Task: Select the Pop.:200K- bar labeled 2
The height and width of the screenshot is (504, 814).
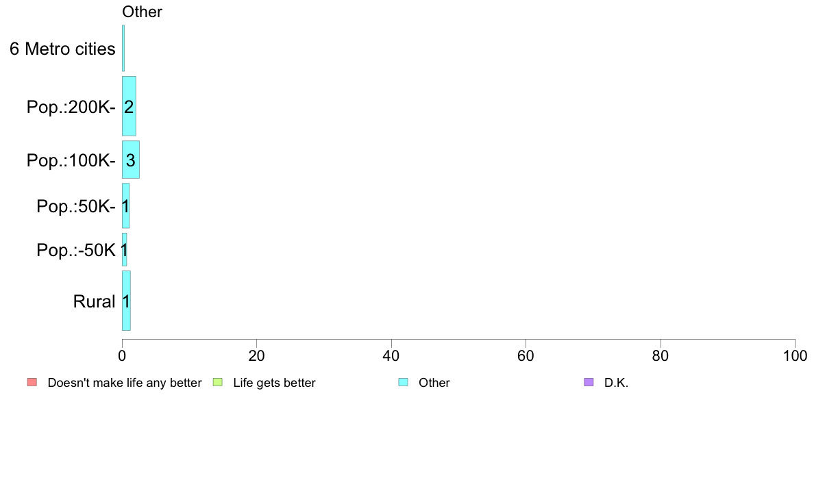Action: click(x=129, y=106)
